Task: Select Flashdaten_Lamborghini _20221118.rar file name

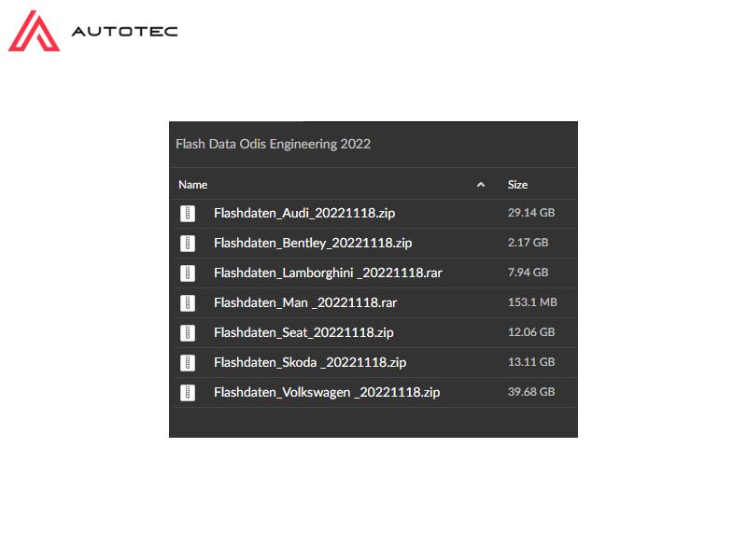Action: point(328,273)
